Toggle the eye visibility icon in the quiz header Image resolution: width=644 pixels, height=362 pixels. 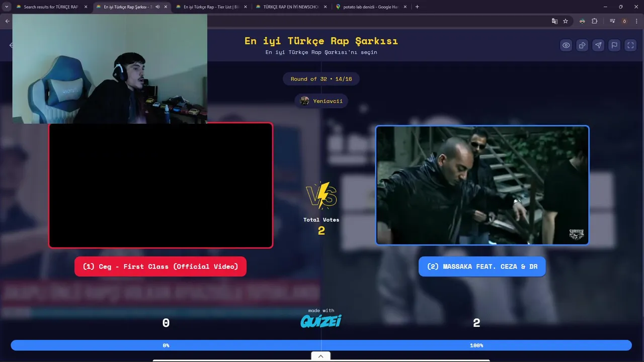(566, 45)
